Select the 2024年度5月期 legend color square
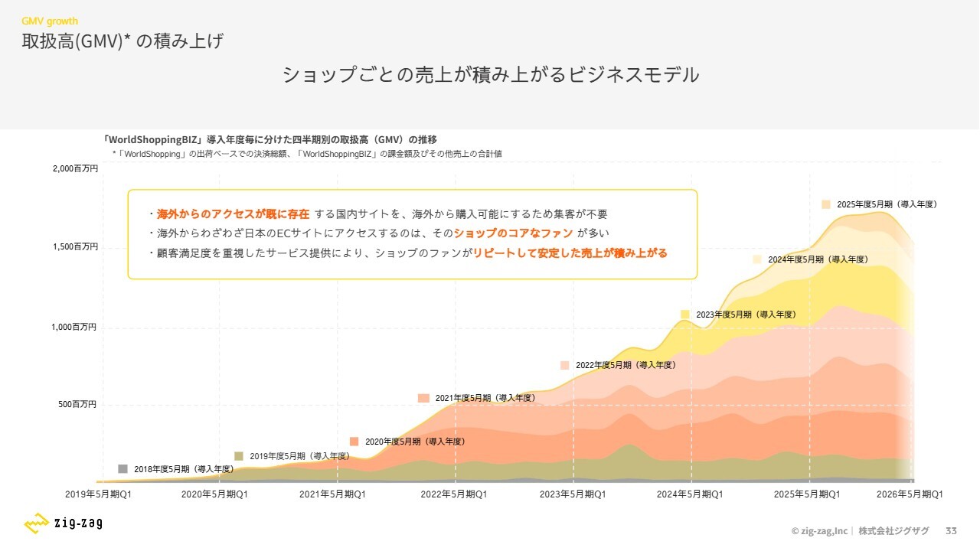This screenshot has height=551, width=980. [x=757, y=259]
